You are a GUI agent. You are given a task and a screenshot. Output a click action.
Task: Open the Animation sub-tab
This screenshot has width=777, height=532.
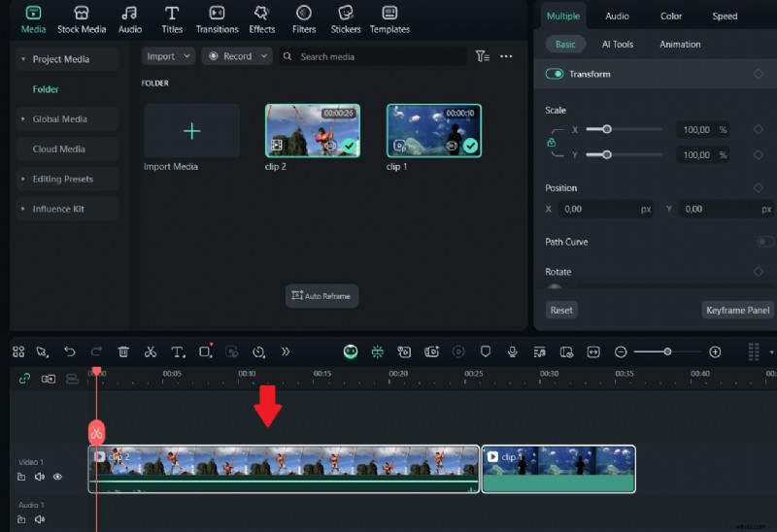point(680,44)
